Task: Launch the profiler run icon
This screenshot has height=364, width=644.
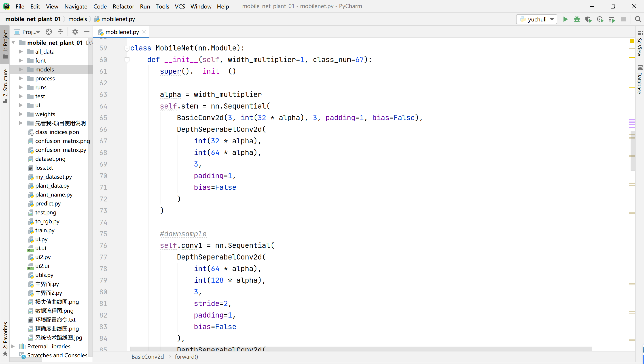Action: pyautogui.click(x=600, y=19)
